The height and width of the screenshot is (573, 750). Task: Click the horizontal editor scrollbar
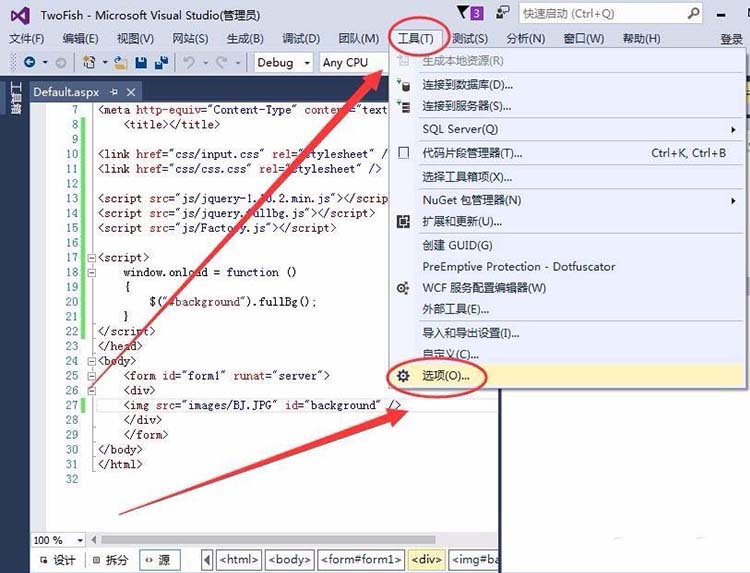click(x=268, y=540)
